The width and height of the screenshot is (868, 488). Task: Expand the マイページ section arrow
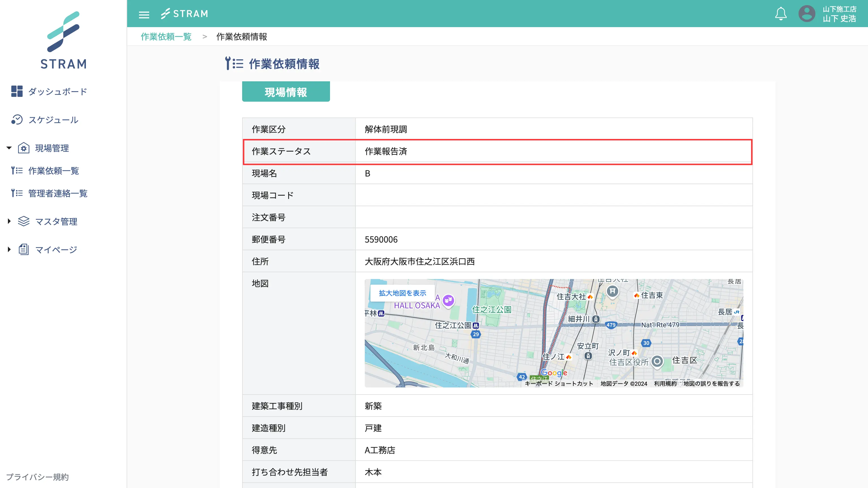click(9, 250)
